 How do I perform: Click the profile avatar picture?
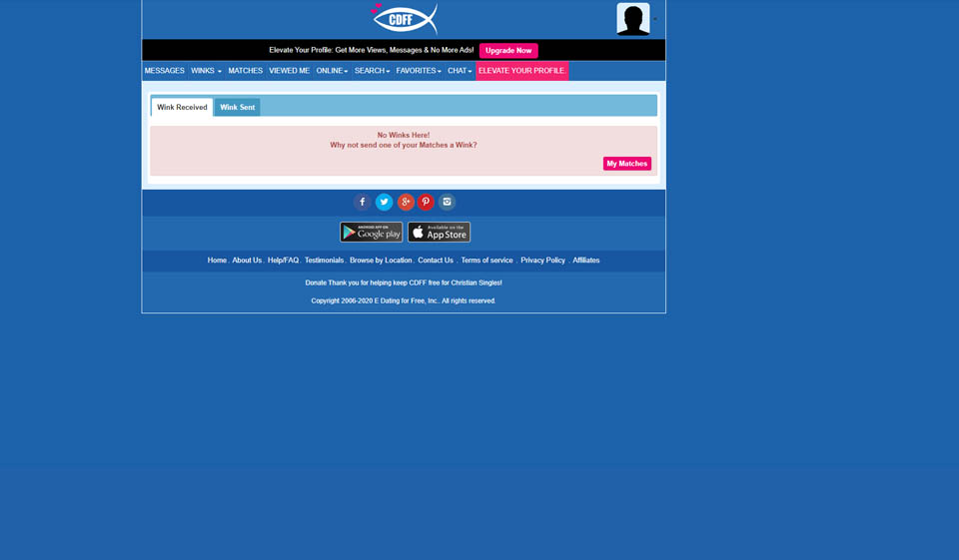click(x=633, y=19)
